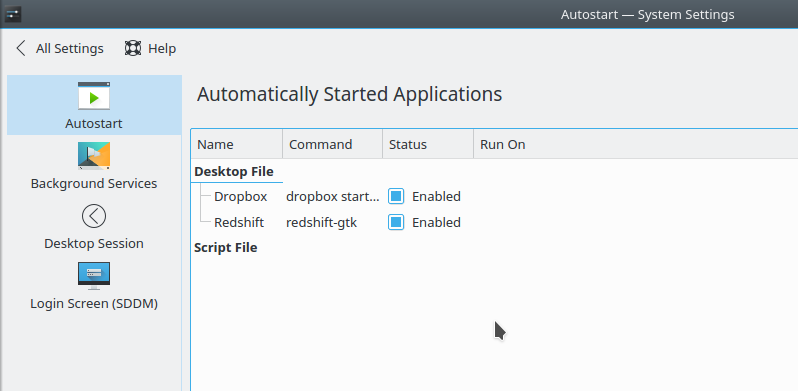Click the Help lifebuoy icon

click(x=133, y=48)
